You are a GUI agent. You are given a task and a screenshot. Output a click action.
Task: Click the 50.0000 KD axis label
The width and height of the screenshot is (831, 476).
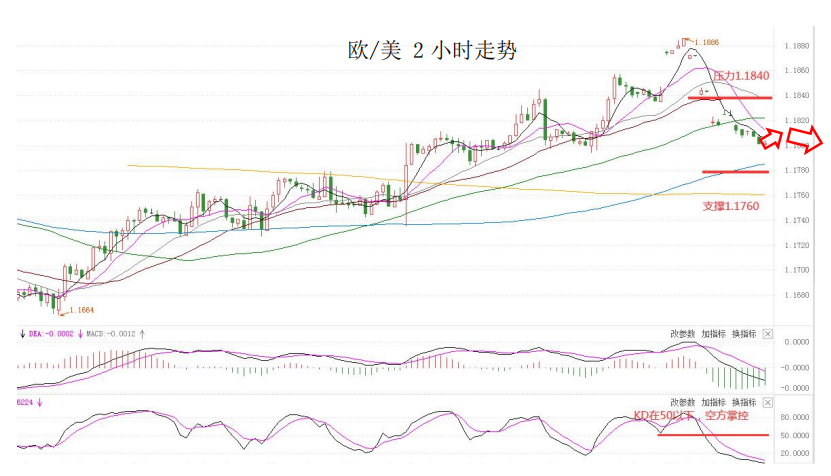795,436
